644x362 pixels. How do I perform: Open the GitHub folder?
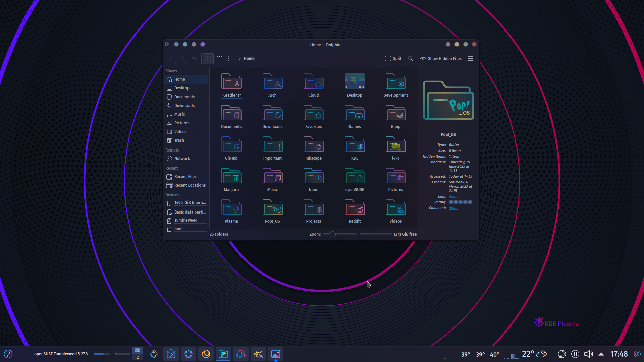coord(231,148)
